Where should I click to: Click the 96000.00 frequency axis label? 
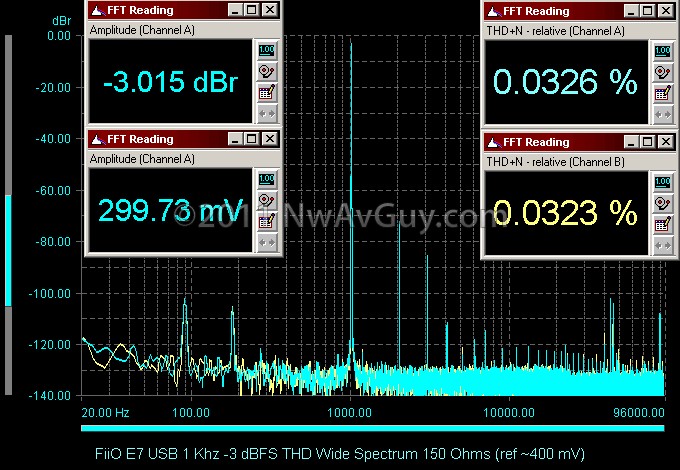[x=639, y=412]
